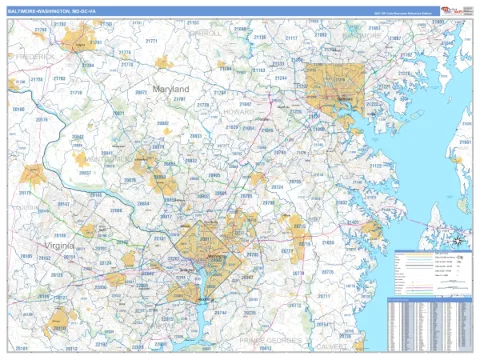Click ZIP code 22124
Image resolution: width=480 pixels, height=360 pixels.
pyautogui.click(x=106, y=263)
